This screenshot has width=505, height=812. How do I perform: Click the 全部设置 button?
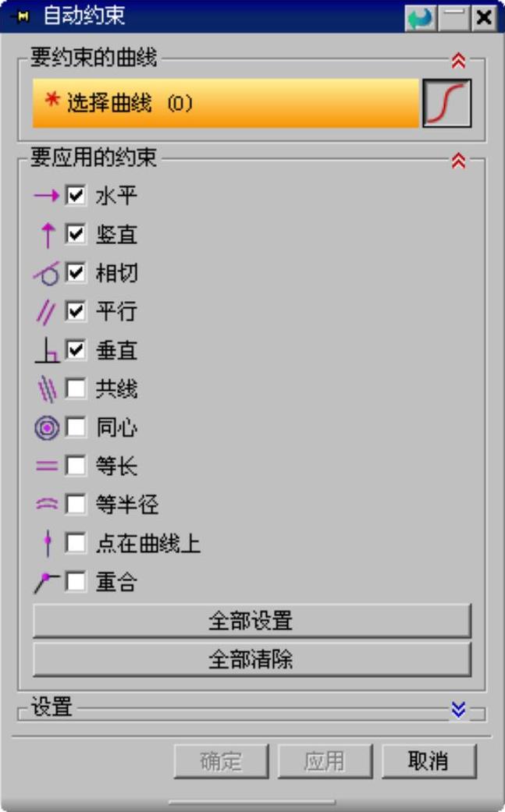click(x=252, y=620)
